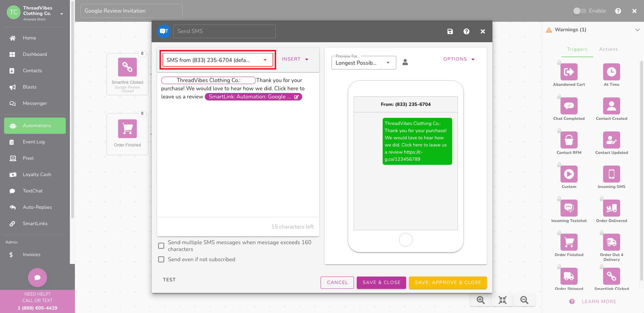Click the Google Review Invitation title field
Image resolution: width=644 pixels, height=313 pixels.
(x=132, y=11)
